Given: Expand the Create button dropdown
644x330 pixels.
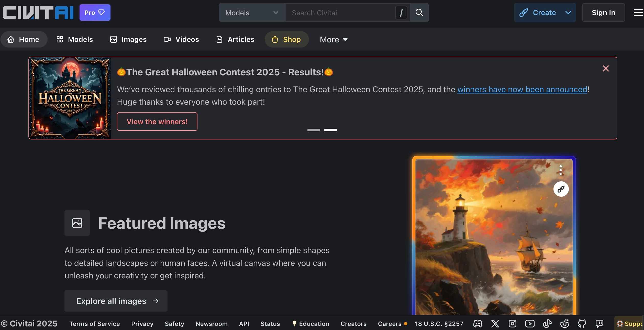Looking at the screenshot, I should click(568, 13).
